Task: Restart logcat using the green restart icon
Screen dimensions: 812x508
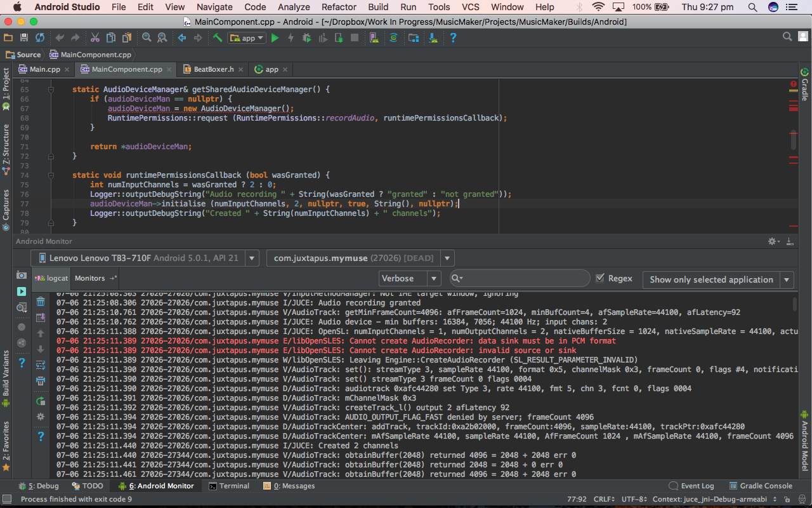Action: coord(41,401)
